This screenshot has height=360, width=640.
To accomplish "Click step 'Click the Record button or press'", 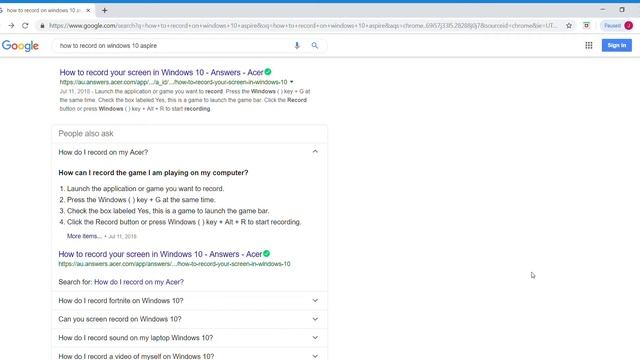I will (184, 222).
